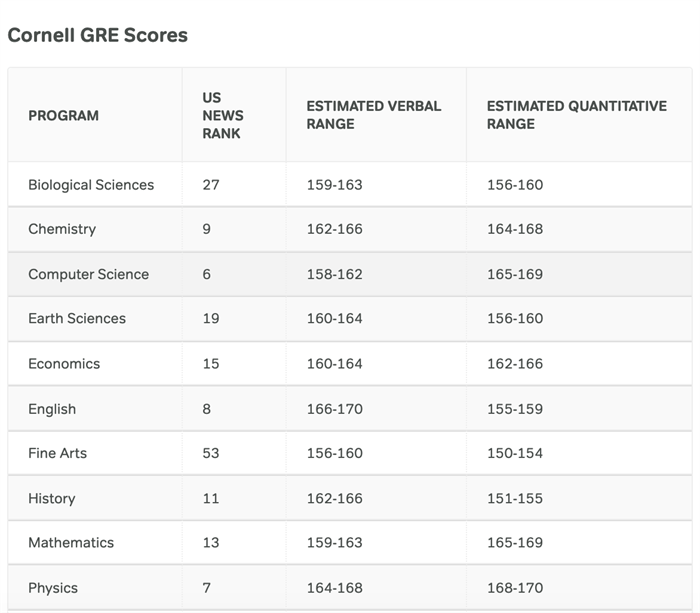Select the Economics program cell

64,363
